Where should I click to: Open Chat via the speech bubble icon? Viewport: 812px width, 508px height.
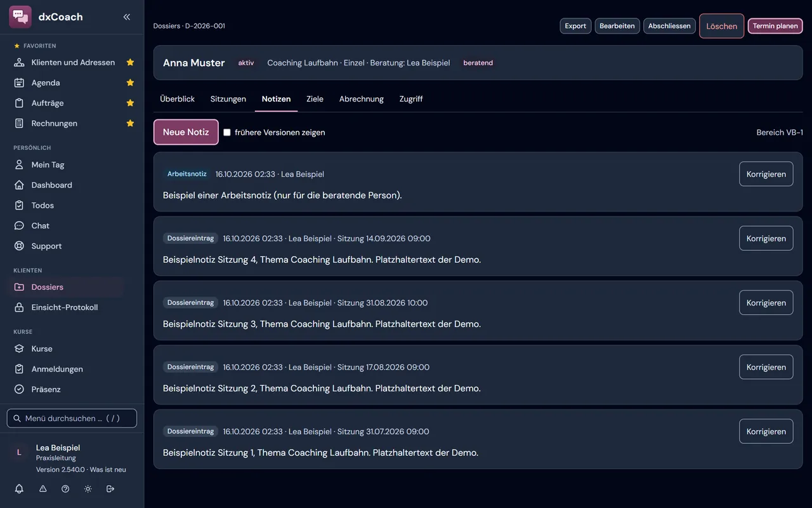19,225
